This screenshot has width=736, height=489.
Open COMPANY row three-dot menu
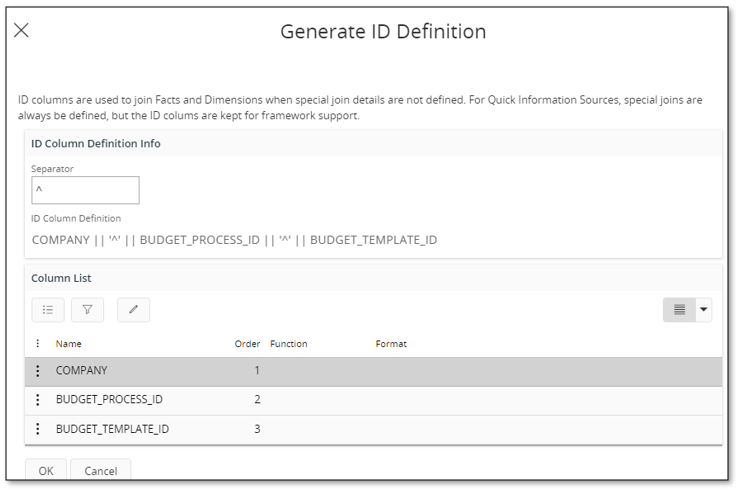click(x=38, y=371)
